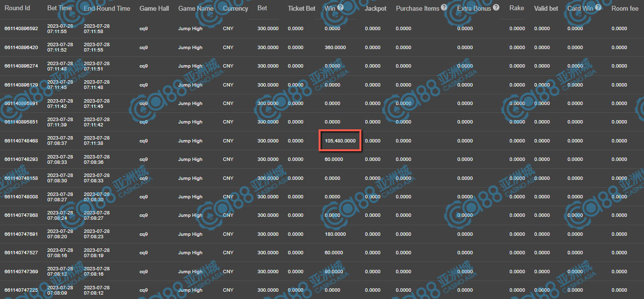The height and width of the screenshot is (299, 644).
Task: Click the Room fee column header
Action: click(625, 8)
